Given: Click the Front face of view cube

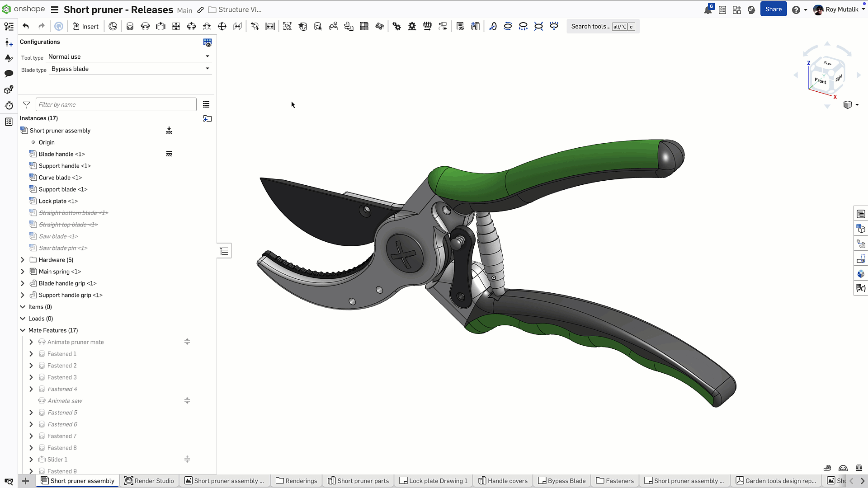Looking at the screenshot, I should tap(820, 81).
